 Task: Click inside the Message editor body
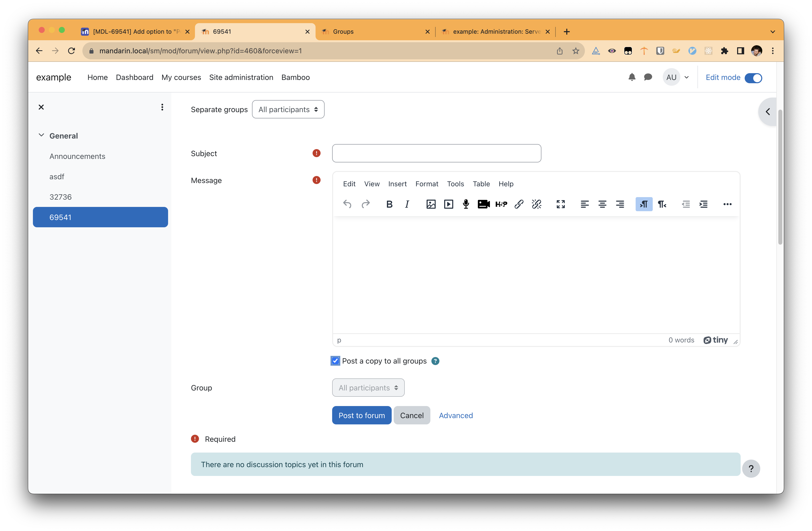coord(536,275)
